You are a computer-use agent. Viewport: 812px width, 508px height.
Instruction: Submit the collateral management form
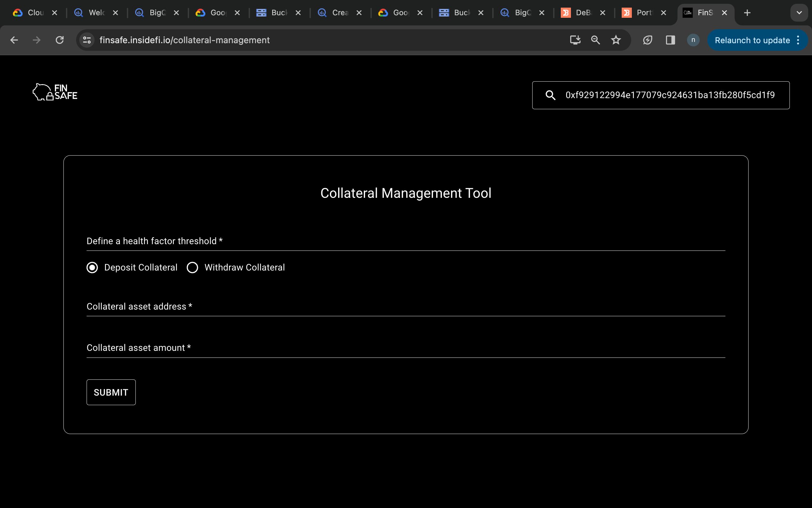(x=111, y=392)
